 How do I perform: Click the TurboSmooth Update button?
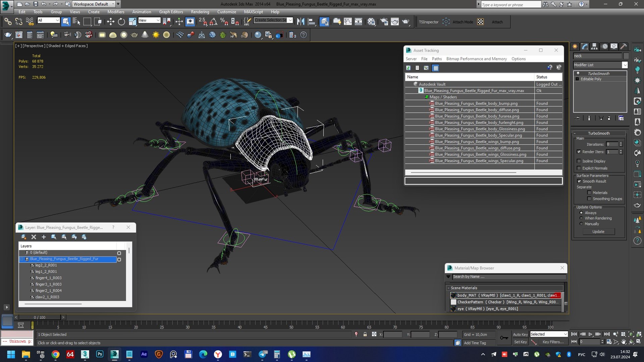pos(598,232)
